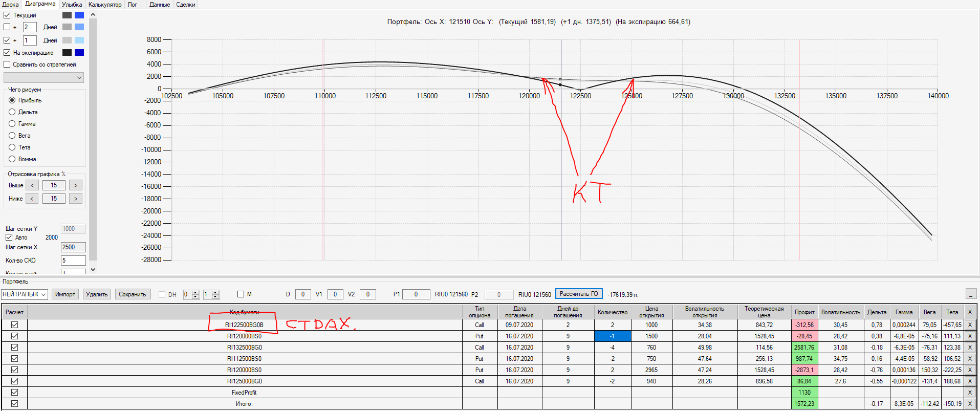Open the Сделки tab
This screenshot has height=411, width=980.
point(186,5)
